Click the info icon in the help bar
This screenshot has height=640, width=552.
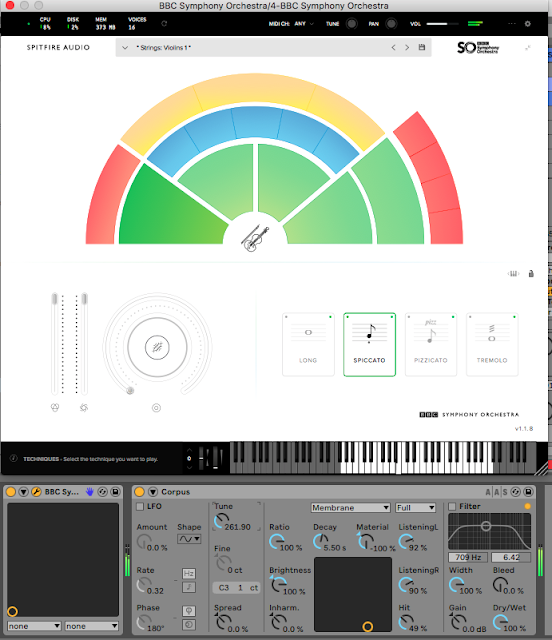click(x=13, y=458)
